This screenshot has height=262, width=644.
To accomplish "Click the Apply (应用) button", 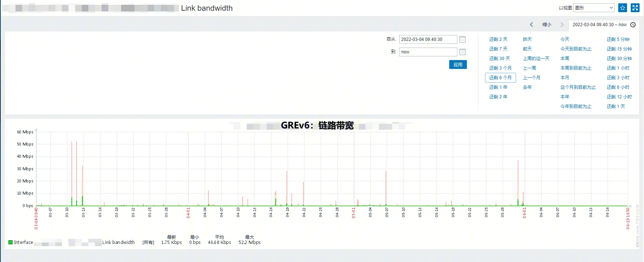I will (458, 64).
